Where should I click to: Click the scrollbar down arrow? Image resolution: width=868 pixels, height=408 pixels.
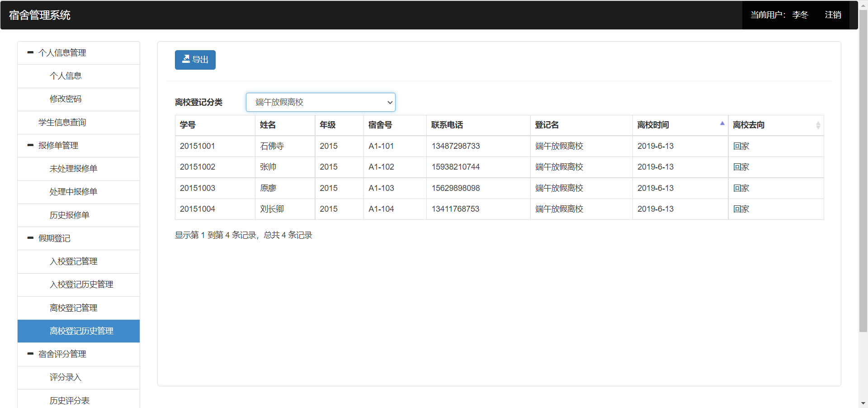(863, 403)
